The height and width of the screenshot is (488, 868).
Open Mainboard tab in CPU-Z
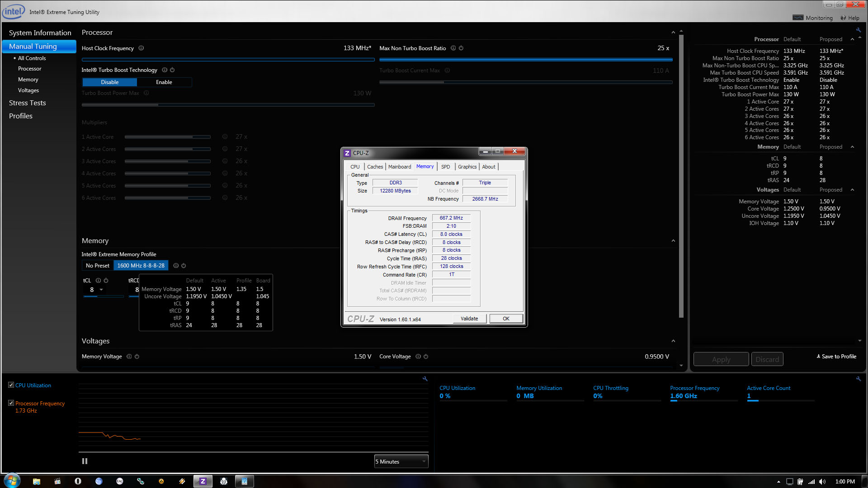click(400, 167)
